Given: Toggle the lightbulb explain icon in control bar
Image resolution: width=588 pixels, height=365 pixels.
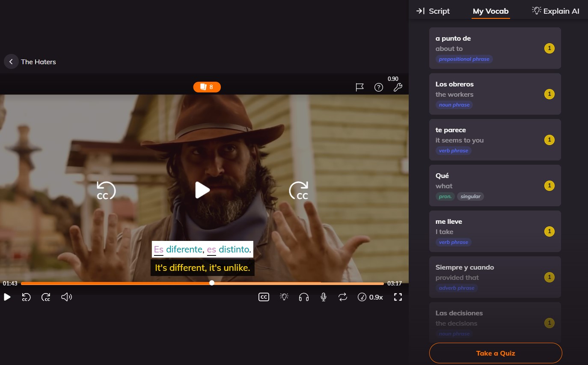Looking at the screenshot, I should (284, 297).
